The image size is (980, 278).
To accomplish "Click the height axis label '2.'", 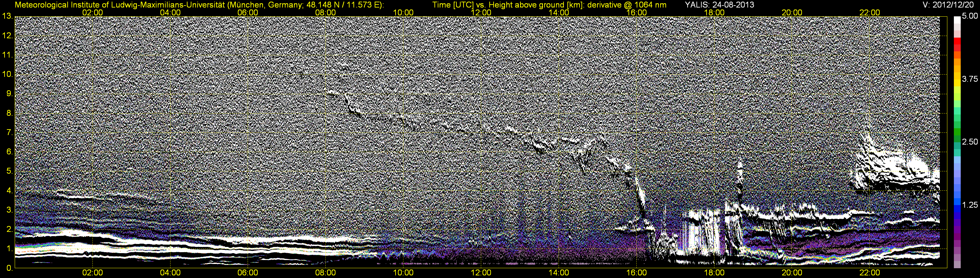I will [9, 230].
